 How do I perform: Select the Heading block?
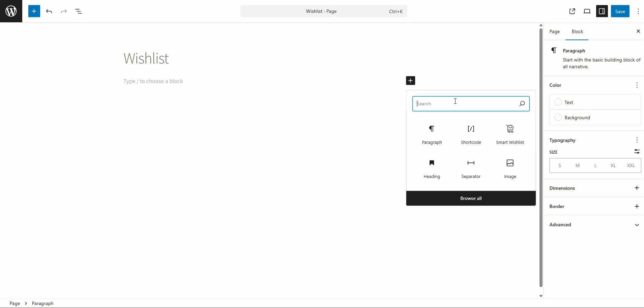432,169
